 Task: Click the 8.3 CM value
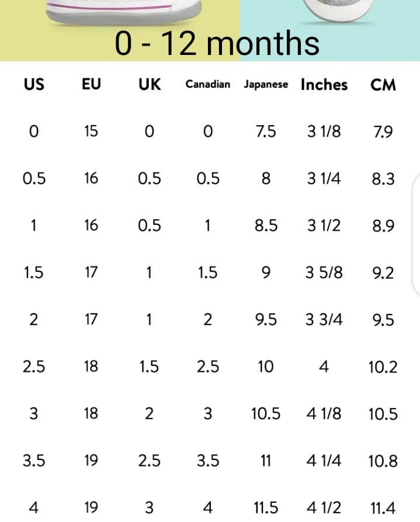[x=383, y=179]
